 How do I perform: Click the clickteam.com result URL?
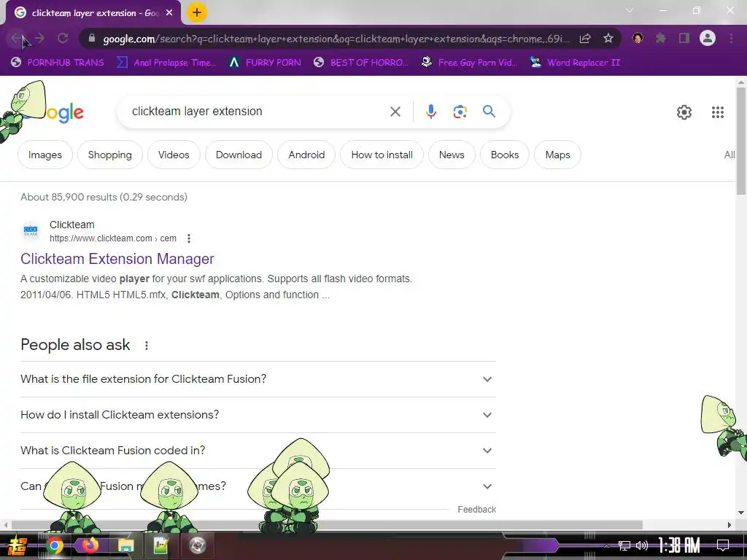click(113, 238)
